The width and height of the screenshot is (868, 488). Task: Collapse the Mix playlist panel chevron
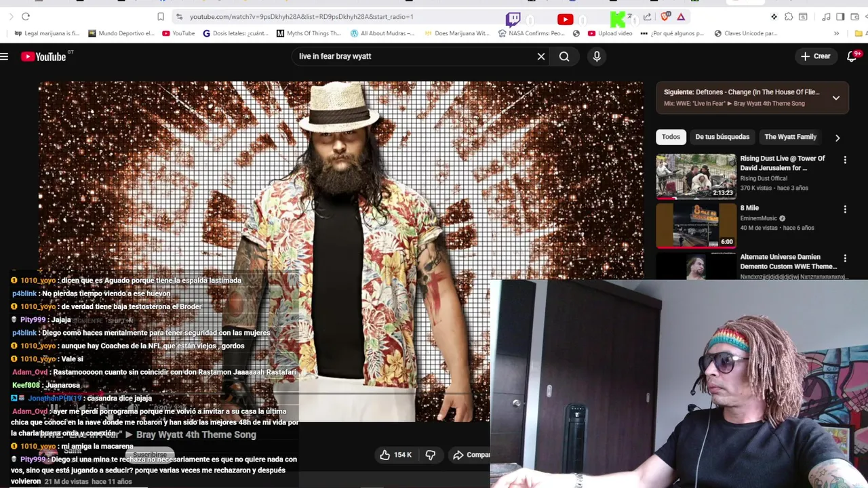pos(836,98)
